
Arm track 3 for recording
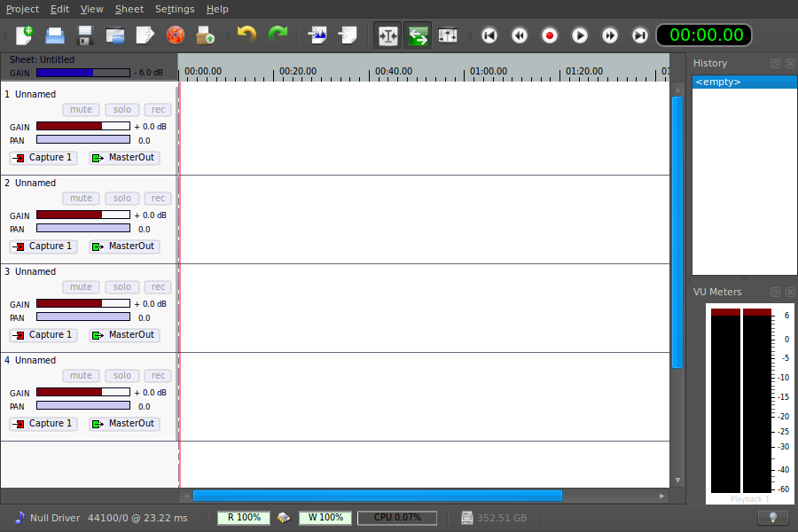point(158,286)
